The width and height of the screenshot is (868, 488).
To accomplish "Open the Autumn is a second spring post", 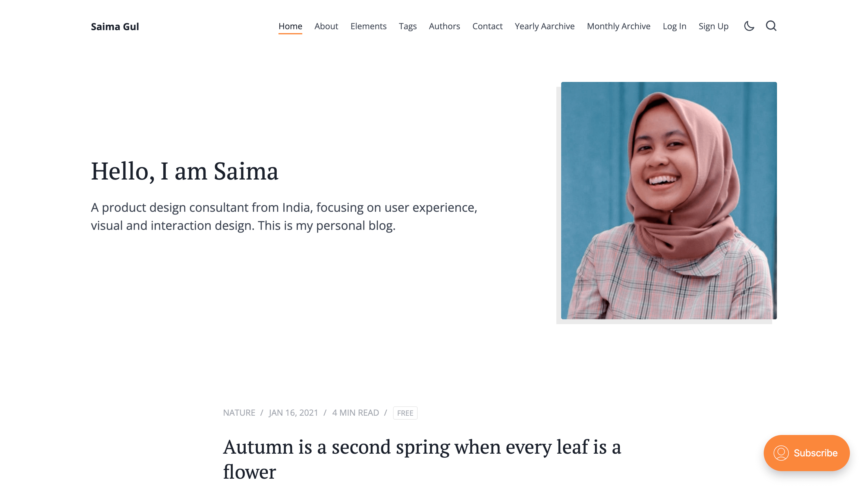I will [x=422, y=459].
